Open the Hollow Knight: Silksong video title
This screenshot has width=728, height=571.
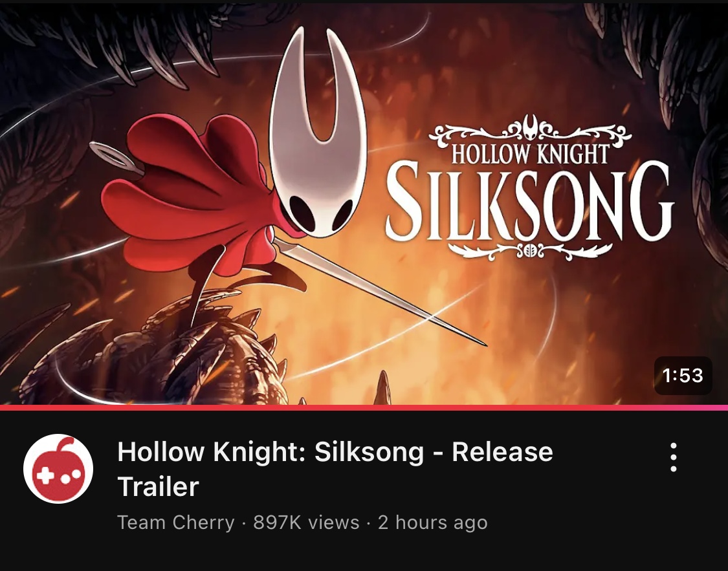click(x=335, y=468)
